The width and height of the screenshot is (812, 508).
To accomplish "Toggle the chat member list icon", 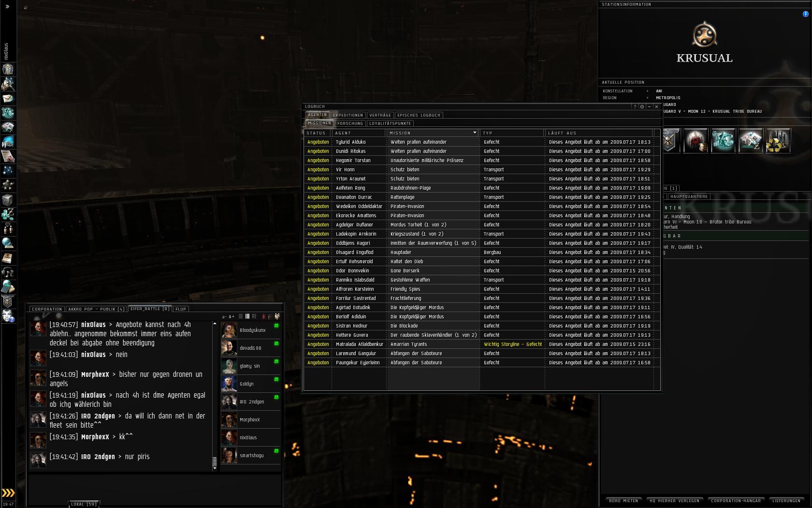I will click(x=277, y=316).
